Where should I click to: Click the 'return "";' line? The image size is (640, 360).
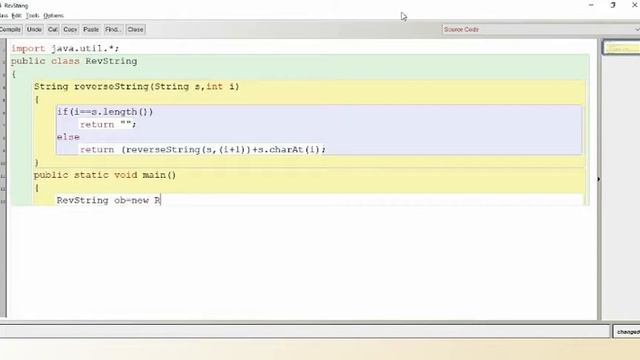[x=108, y=124]
